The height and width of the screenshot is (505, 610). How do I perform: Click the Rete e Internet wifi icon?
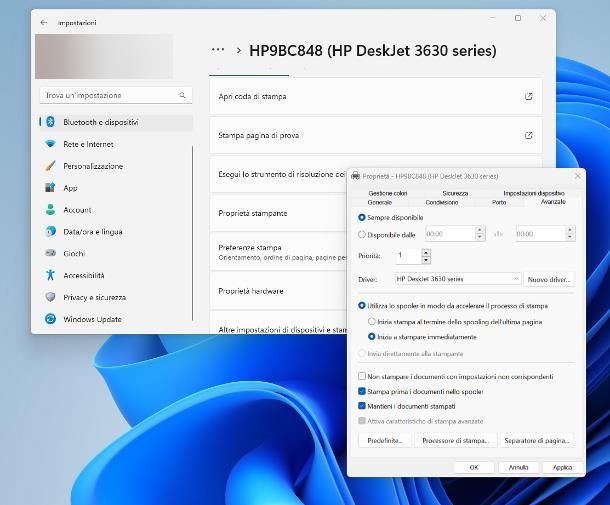click(x=50, y=144)
